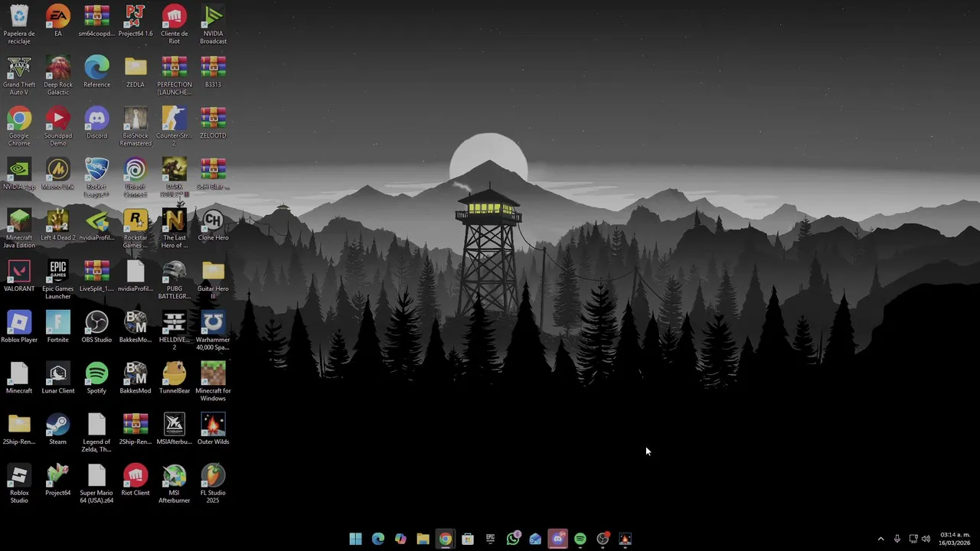Open File Explorer from the taskbar
Image resolution: width=980 pixels, height=551 pixels.
pos(423,539)
